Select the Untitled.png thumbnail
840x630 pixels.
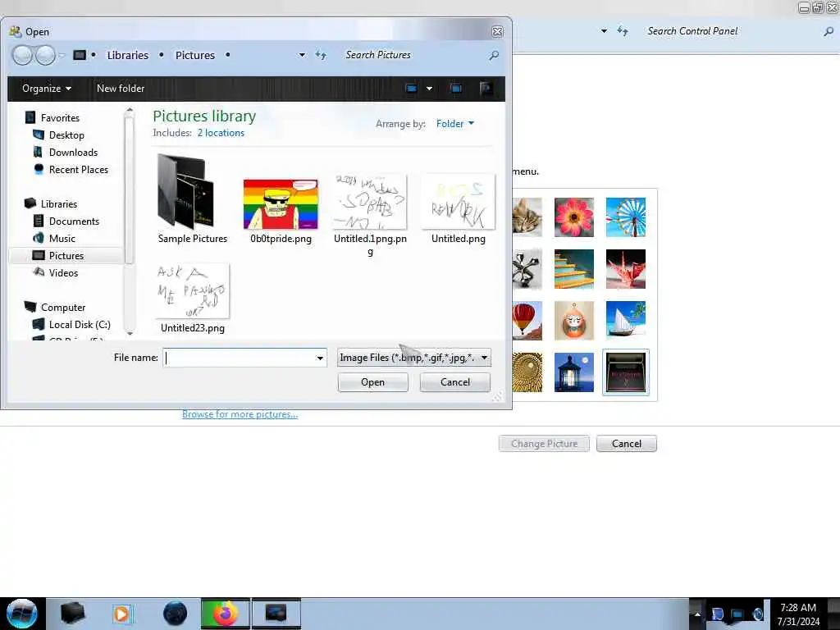[x=458, y=202]
